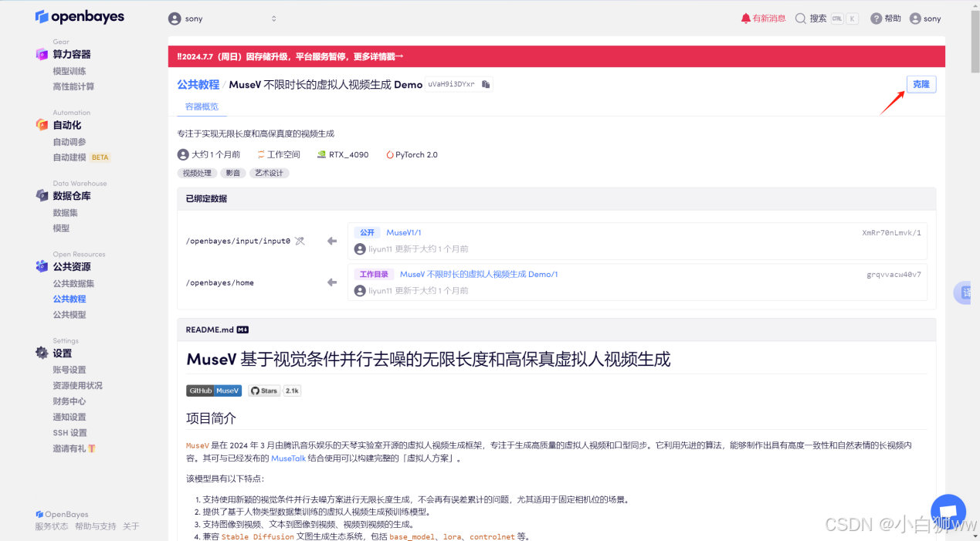
Task: Open 资源使用状况 in sidebar
Action: tap(77, 385)
